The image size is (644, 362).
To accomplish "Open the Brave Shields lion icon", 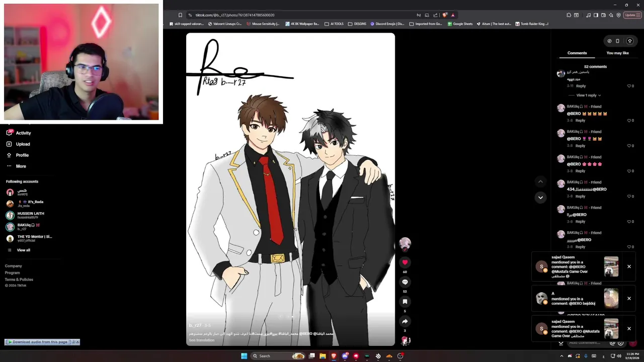I will coord(445,15).
